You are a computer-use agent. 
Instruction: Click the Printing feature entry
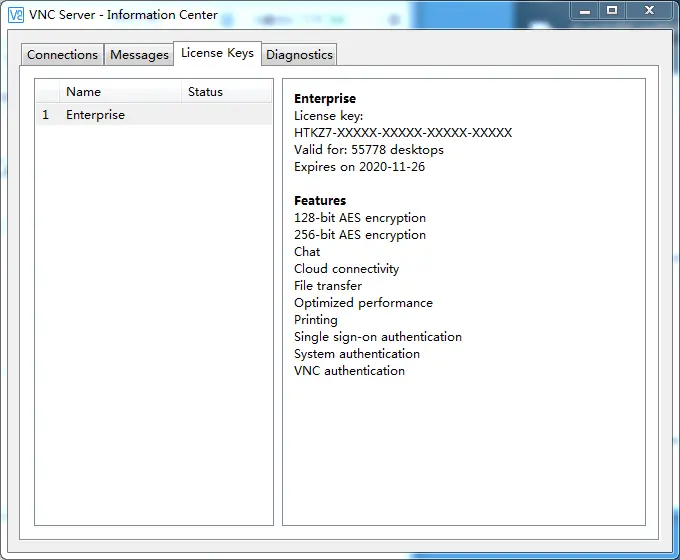[316, 320]
